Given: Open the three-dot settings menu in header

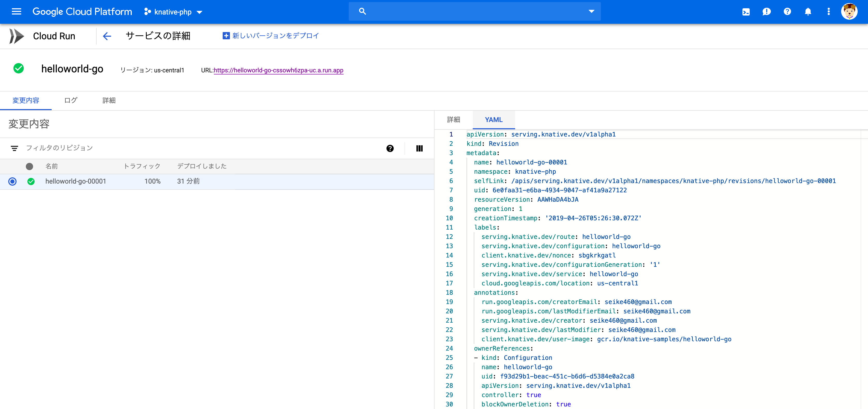Looking at the screenshot, I should [828, 12].
